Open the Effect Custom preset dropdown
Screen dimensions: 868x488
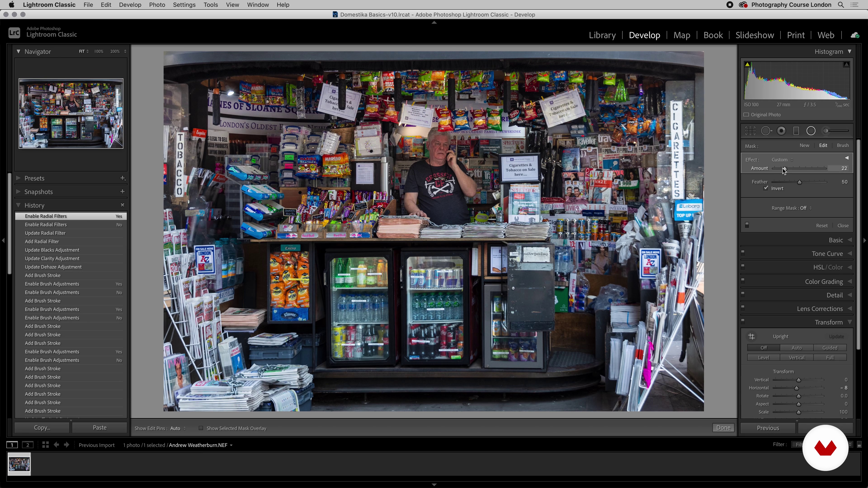(782, 160)
